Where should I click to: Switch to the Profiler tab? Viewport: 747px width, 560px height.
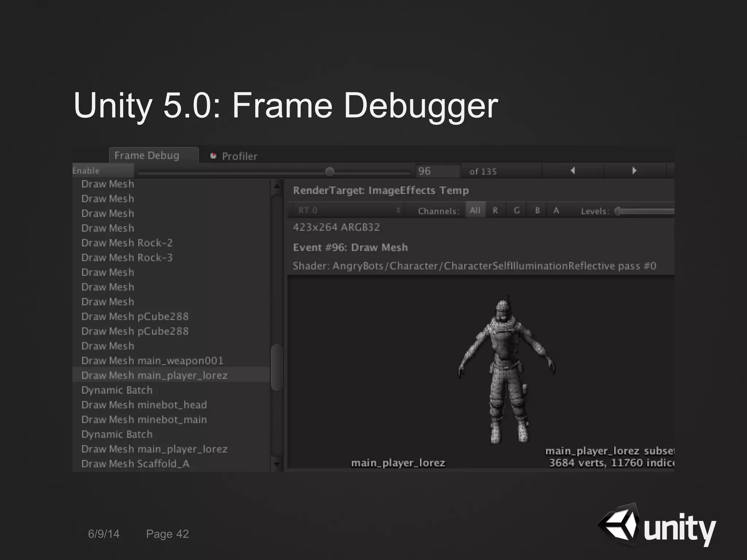pyautogui.click(x=234, y=156)
